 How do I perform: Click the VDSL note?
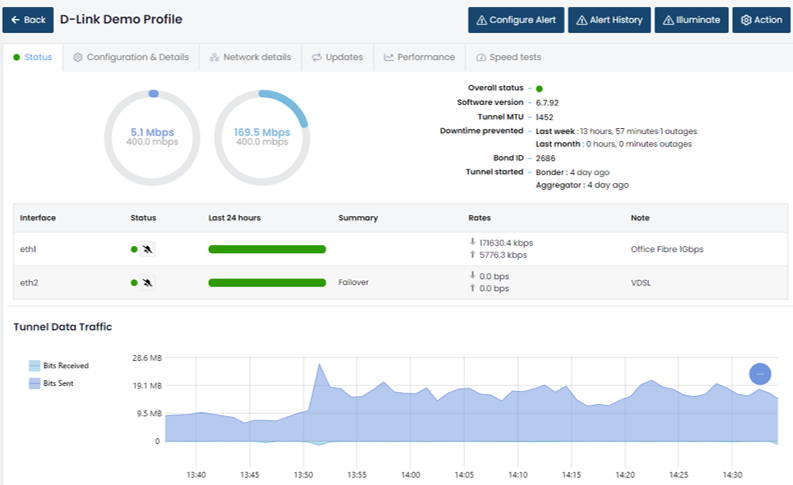(x=641, y=283)
